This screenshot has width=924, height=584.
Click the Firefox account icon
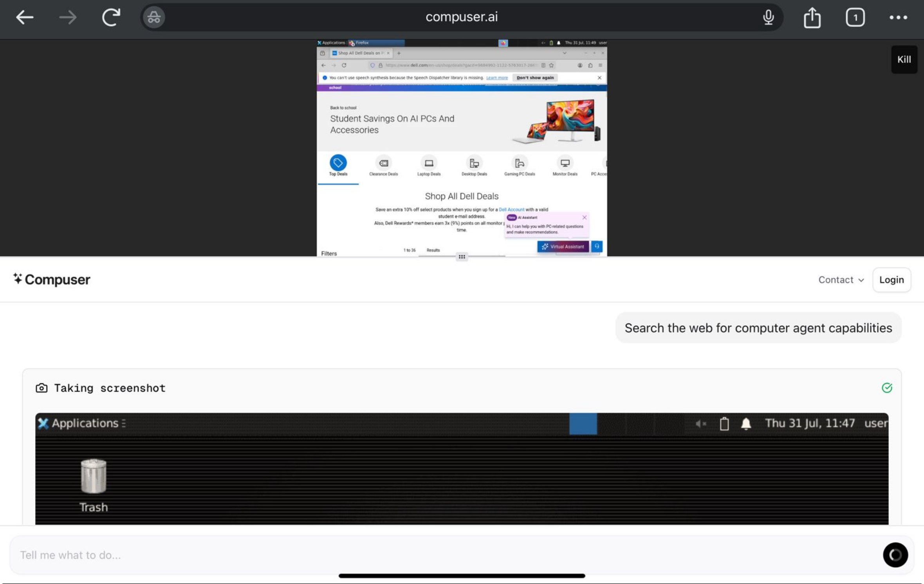(580, 65)
